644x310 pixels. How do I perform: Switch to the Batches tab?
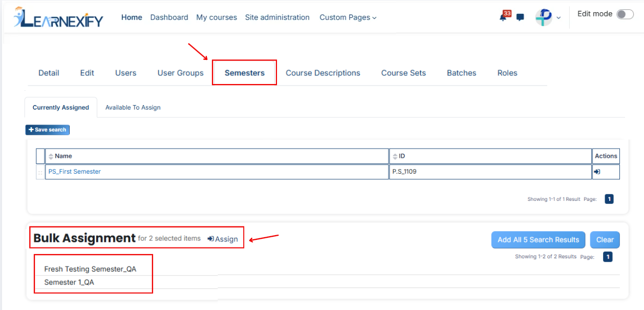coord(462,73)
